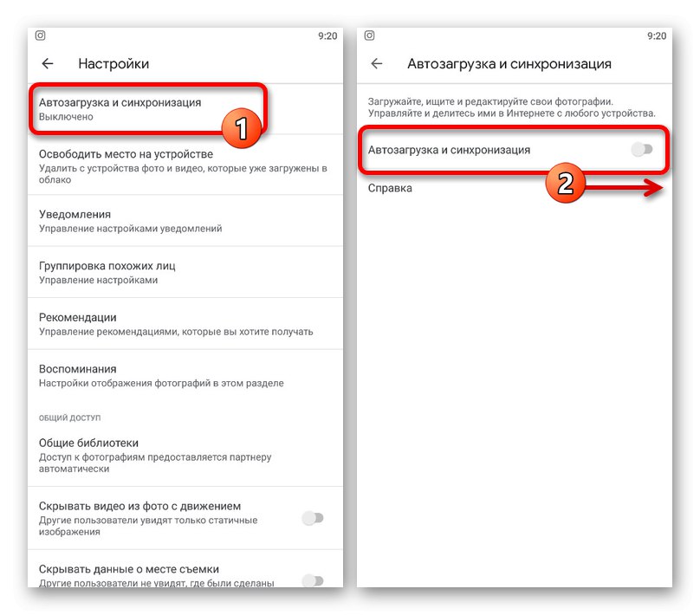Open Уведомления settings

pos(185,221)
